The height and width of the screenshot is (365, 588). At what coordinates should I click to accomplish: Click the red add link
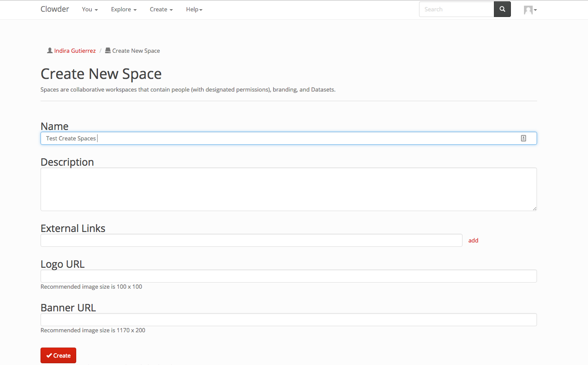[x=473, y=240]
